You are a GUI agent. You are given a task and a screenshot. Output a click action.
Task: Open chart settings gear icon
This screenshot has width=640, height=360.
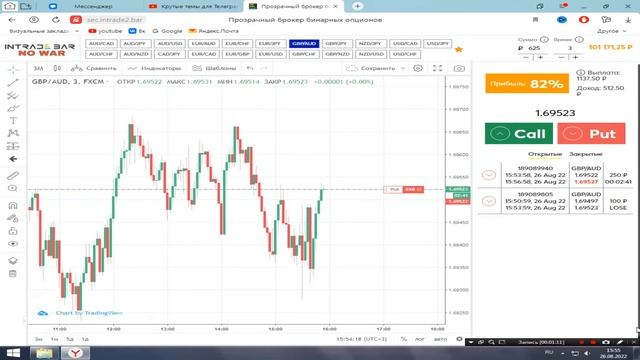click(418, 68)
